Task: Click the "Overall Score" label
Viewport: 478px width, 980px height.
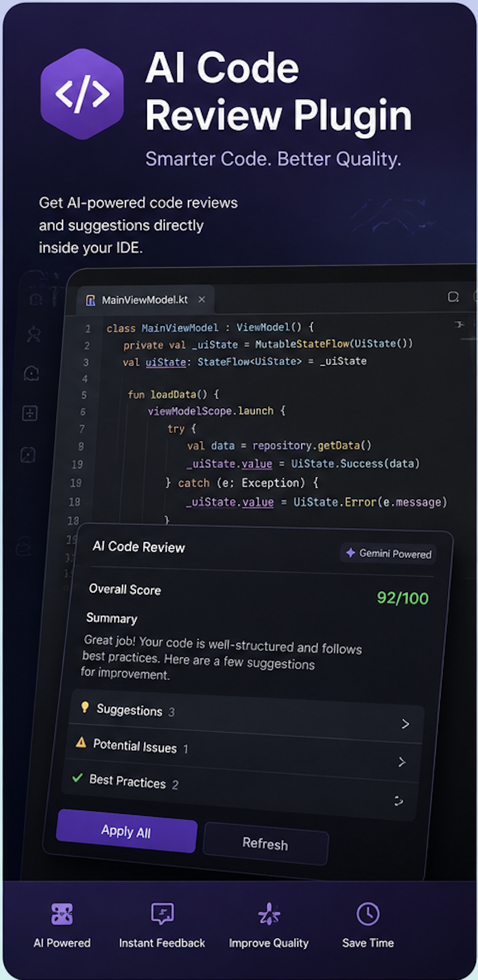Action: [125, 589]
